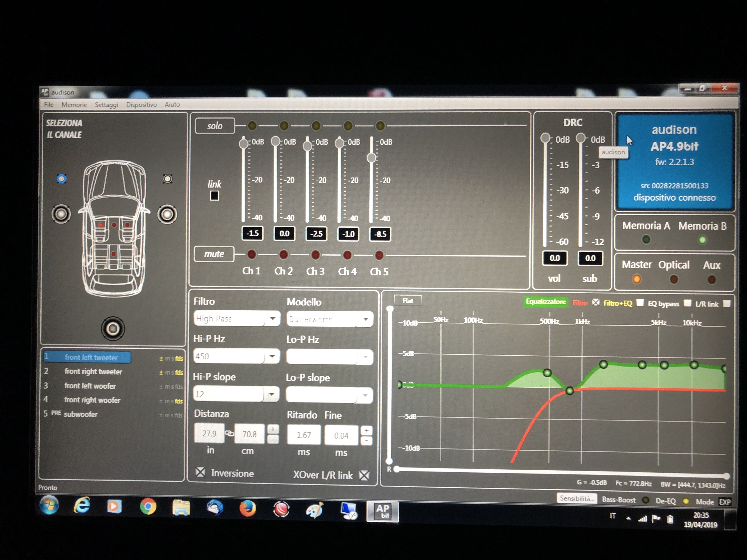Screen dimensions: 747x560
Task: Enable the EQ bypass checkbox
Action: coord(687,303)
